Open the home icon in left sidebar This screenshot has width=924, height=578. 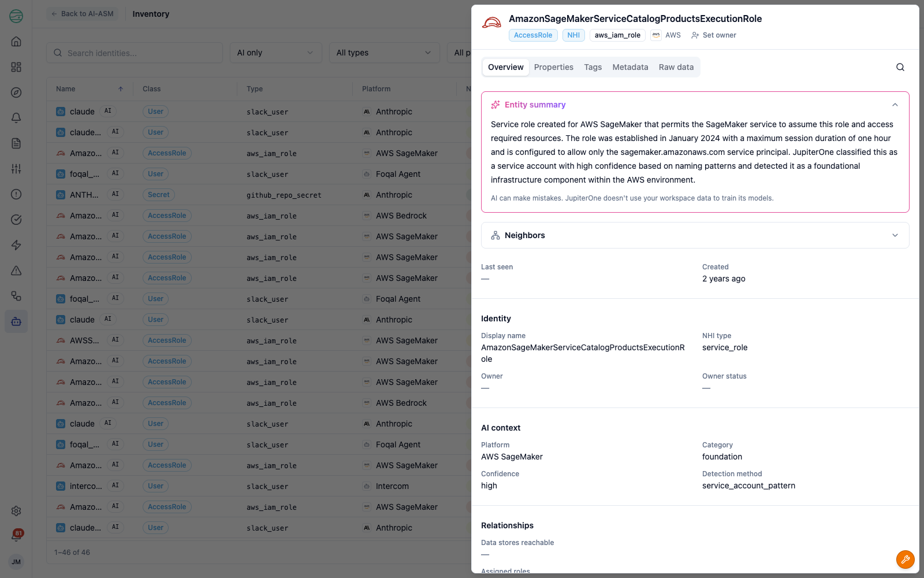click(16, 42)
